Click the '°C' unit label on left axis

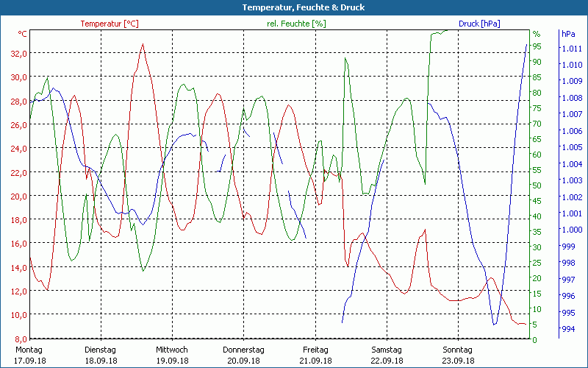23,34
